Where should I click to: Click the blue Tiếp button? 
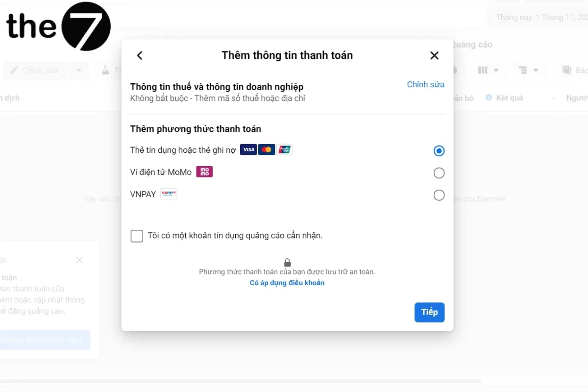tap(429, 312)
